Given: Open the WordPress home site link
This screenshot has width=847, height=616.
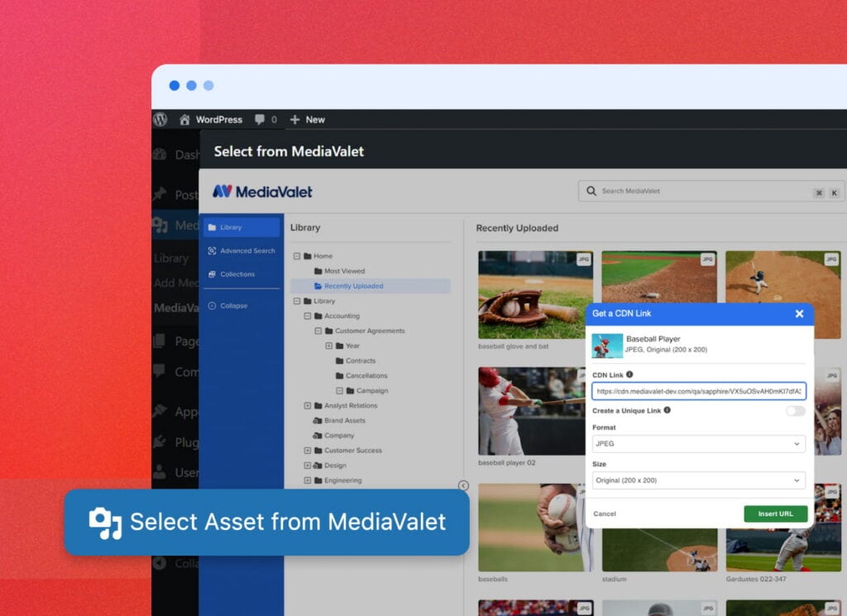Looking at the screenshot, I should tap(211, 119).
